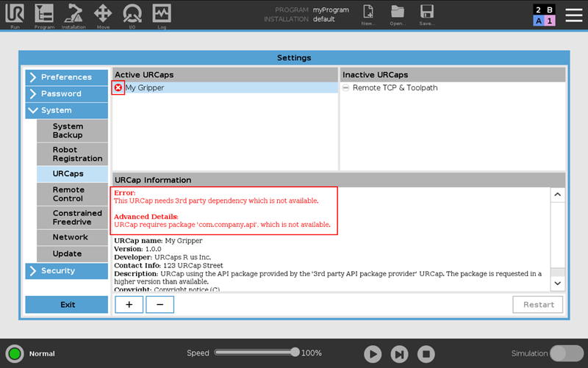The image size is (588, 368).
Task: Collapse the System section
Action: 66,111
